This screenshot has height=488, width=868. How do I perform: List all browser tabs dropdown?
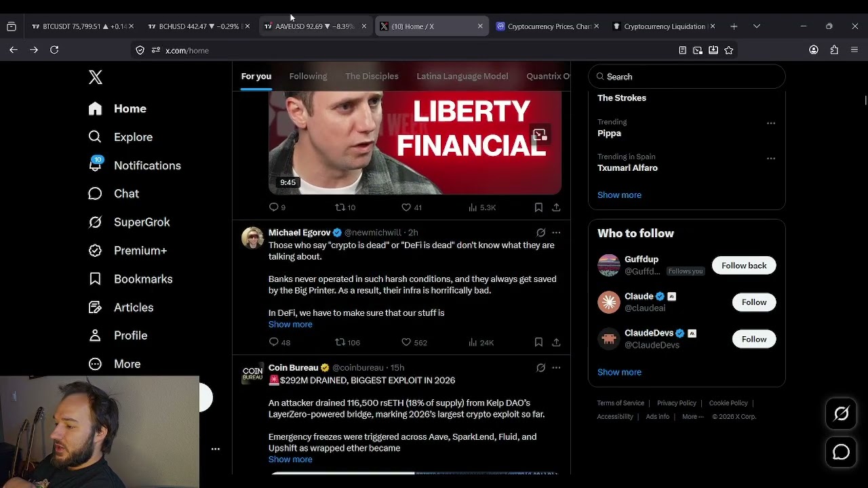[757, 26]
